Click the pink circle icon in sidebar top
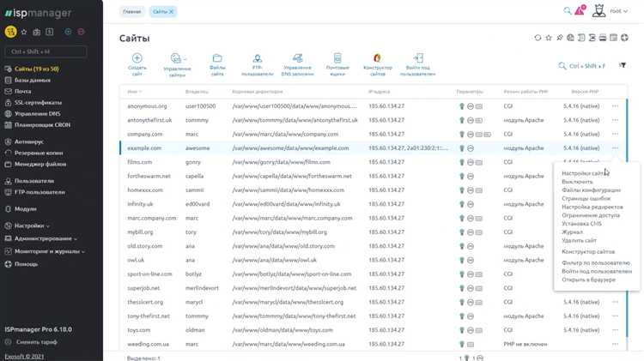 click(x=81, y=32)
